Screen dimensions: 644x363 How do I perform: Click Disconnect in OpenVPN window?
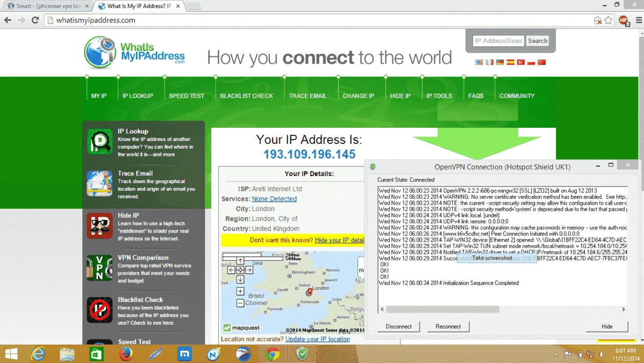coord(399,326)
